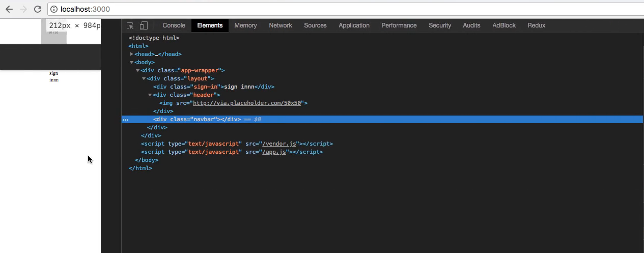Open the Application tab
The width and height of the screenshot is (644, 253).
tap(354, 25)
